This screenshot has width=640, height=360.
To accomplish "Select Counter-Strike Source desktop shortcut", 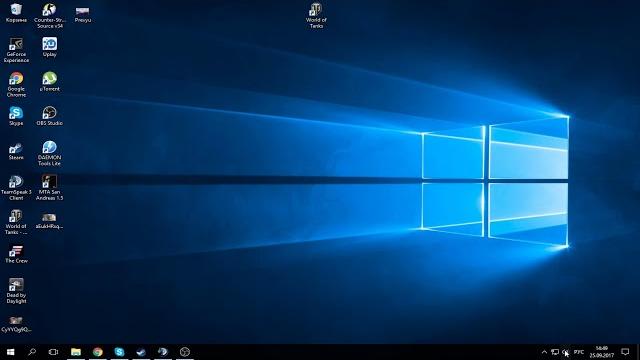I will click(x=49, y=16).
